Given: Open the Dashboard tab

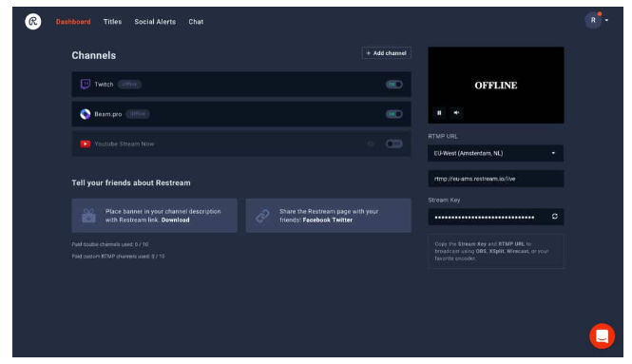Looking at the screenshot, I should point(73,22).
